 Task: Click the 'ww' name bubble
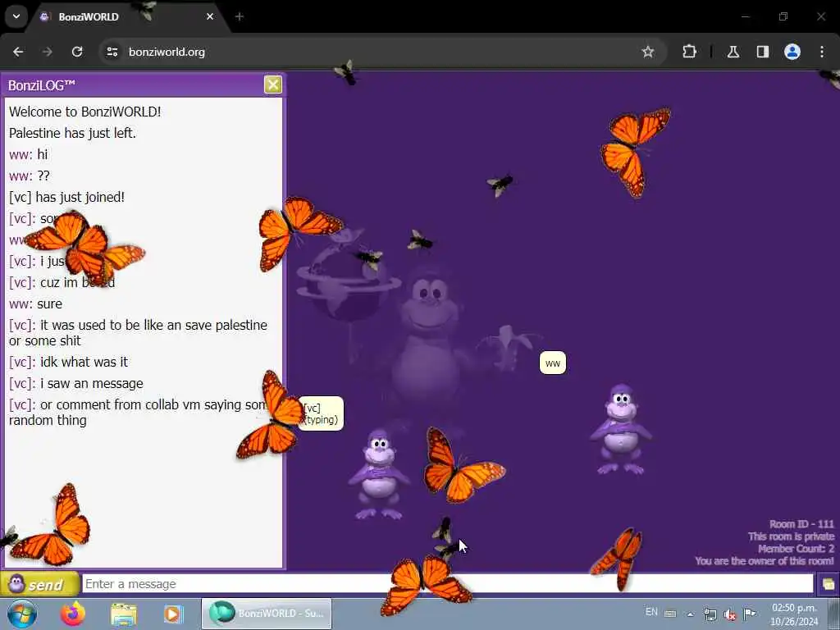pos(553,363)
